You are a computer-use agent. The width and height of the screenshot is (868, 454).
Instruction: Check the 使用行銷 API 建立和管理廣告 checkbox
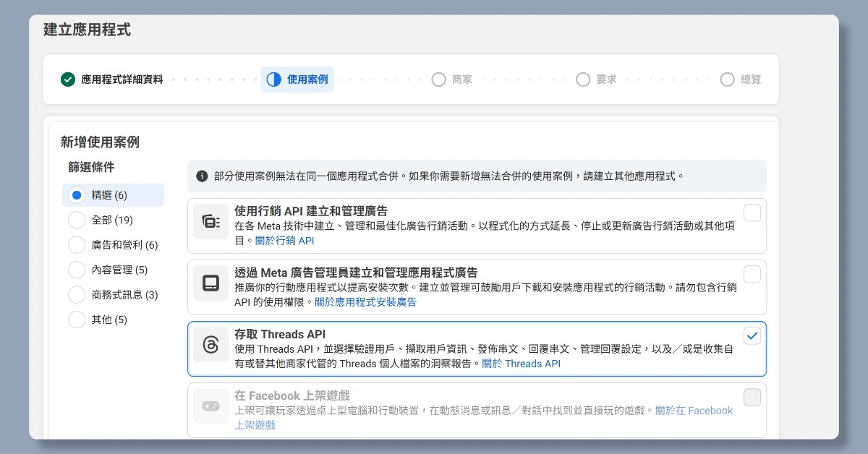(x=752, y=213)
